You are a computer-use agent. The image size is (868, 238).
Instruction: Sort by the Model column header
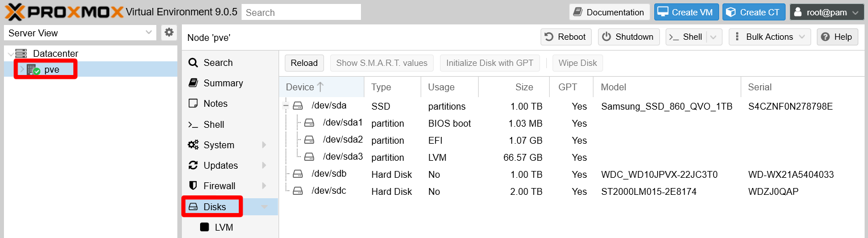click(667, 87)
